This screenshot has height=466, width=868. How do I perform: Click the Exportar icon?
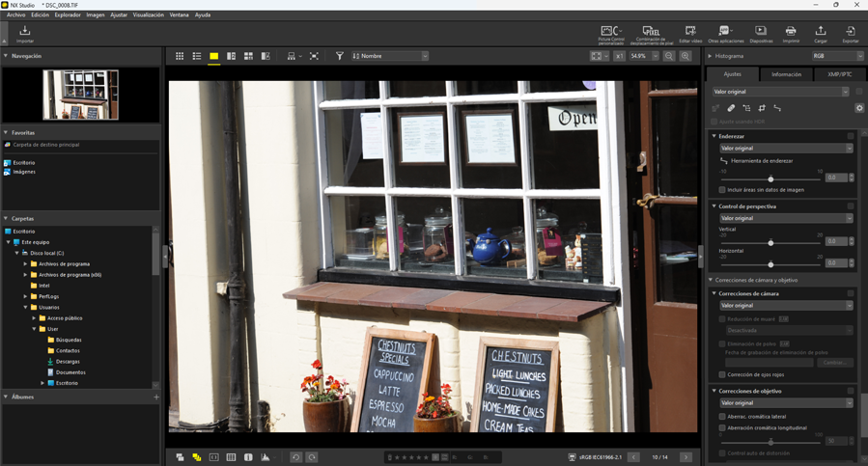click(850, 35)
